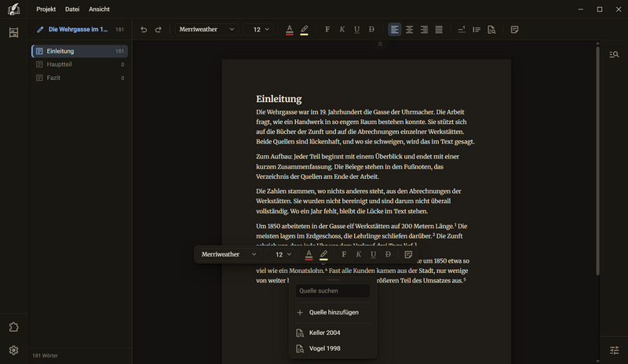Click the document vertical scrollbar
Image resolution: width=628 pixels, height=364 pixels.
[597, 161]
